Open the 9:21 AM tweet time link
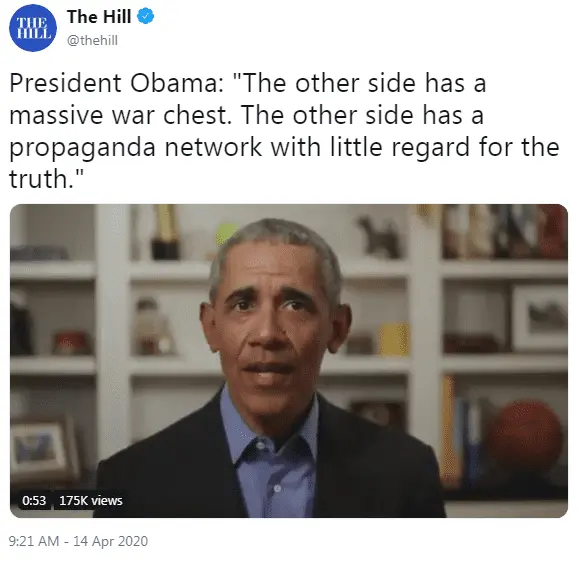579x562 pixels. 34,541
